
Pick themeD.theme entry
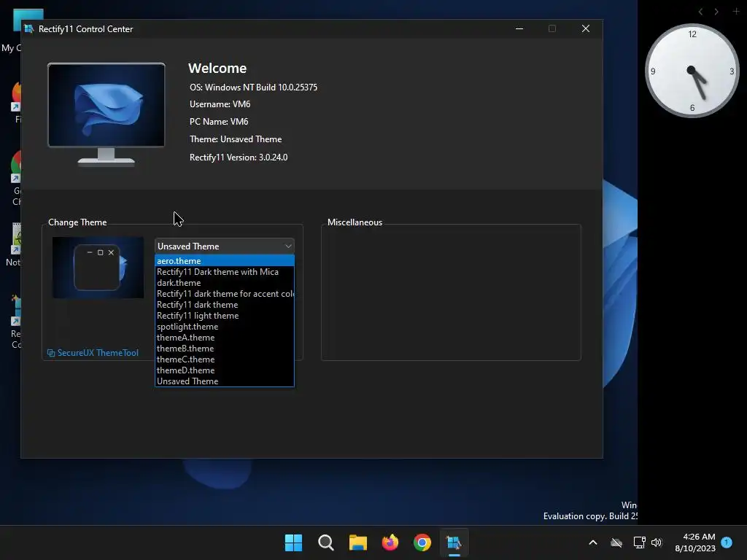point(225,370)
